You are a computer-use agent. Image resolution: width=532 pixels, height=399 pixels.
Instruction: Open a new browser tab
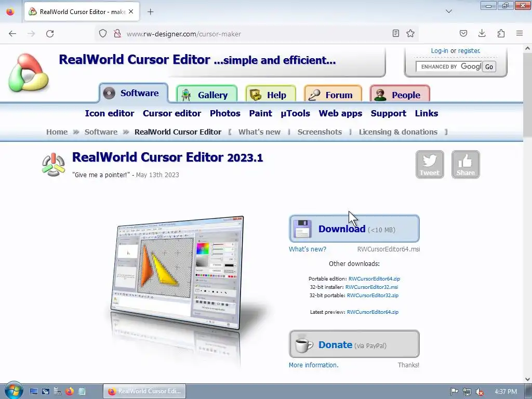(150, 12)
